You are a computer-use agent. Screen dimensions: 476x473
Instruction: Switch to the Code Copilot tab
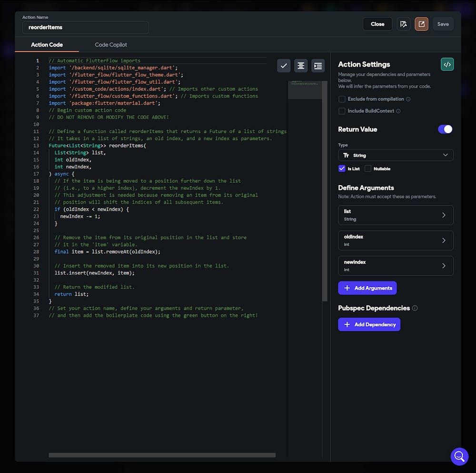point(111,45)
